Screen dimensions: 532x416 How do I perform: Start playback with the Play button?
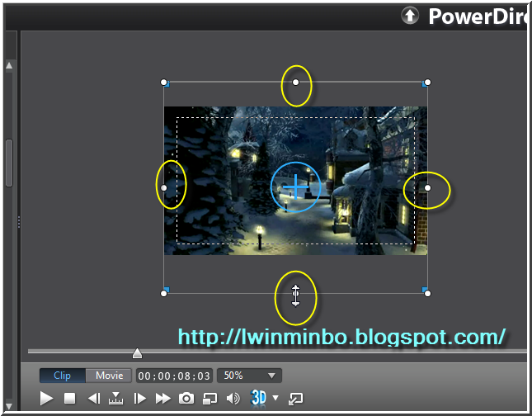[x=46, y=399]
